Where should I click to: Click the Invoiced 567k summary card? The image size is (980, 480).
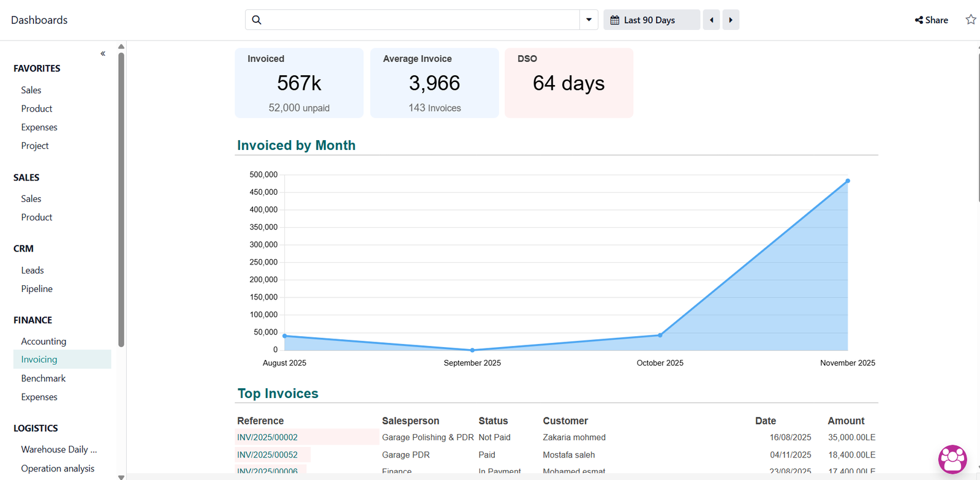point(299,83)
